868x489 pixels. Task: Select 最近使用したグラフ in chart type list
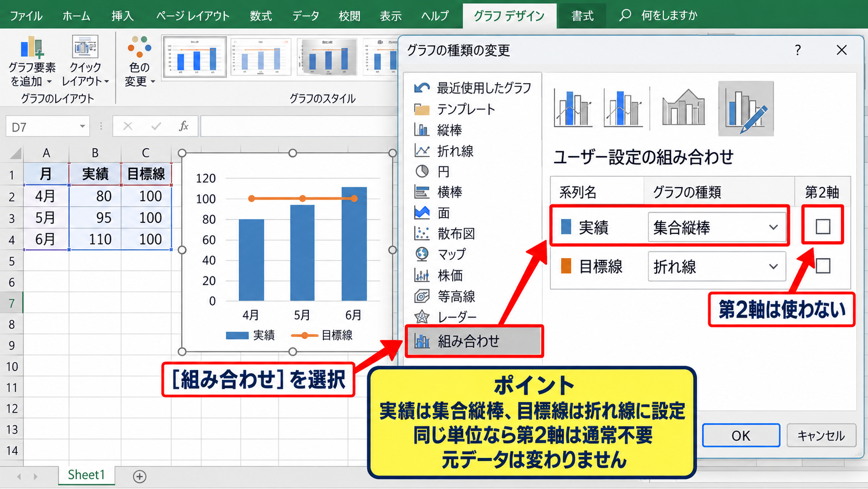(472, 88)
